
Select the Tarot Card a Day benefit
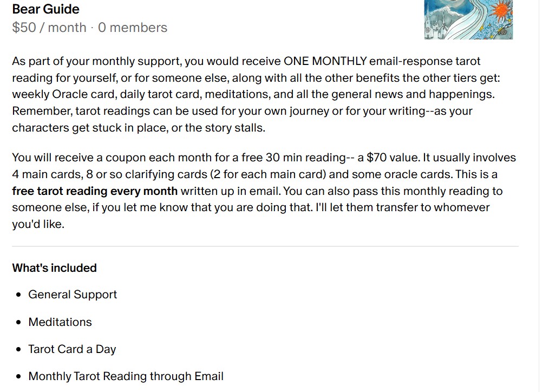(72, 349)
